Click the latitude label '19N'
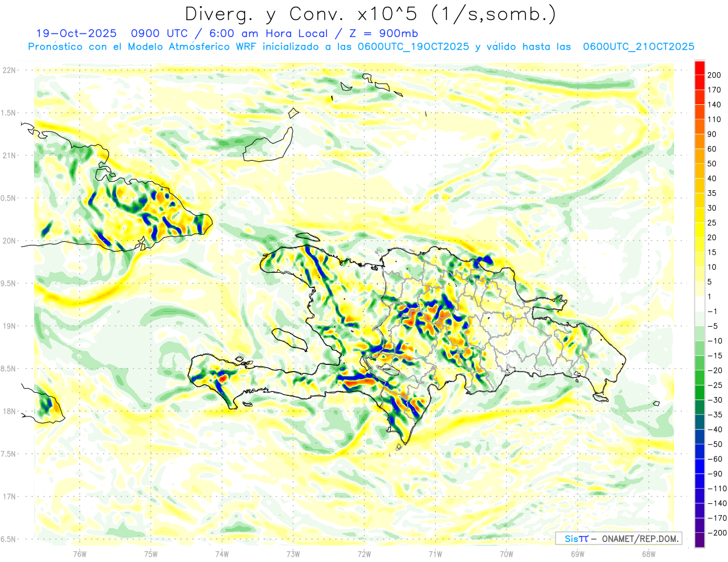Viewport: 728px width, 562px height. coord(9,326)
